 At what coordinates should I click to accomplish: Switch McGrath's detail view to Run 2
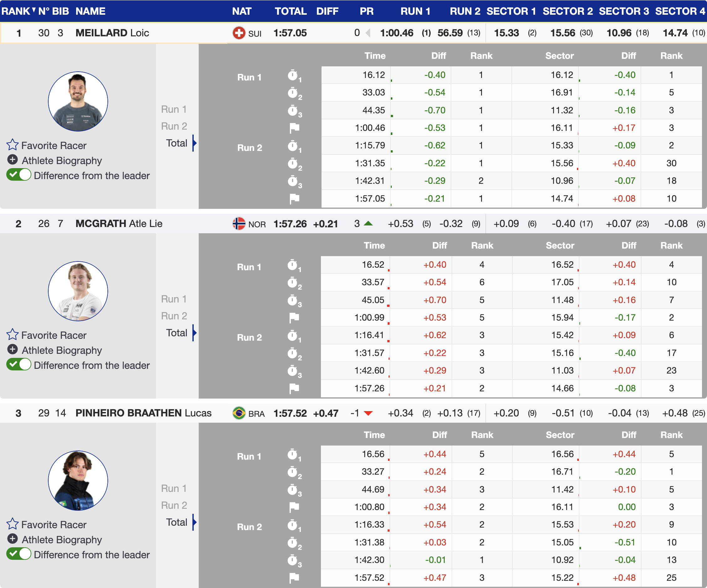click(173, 316)
